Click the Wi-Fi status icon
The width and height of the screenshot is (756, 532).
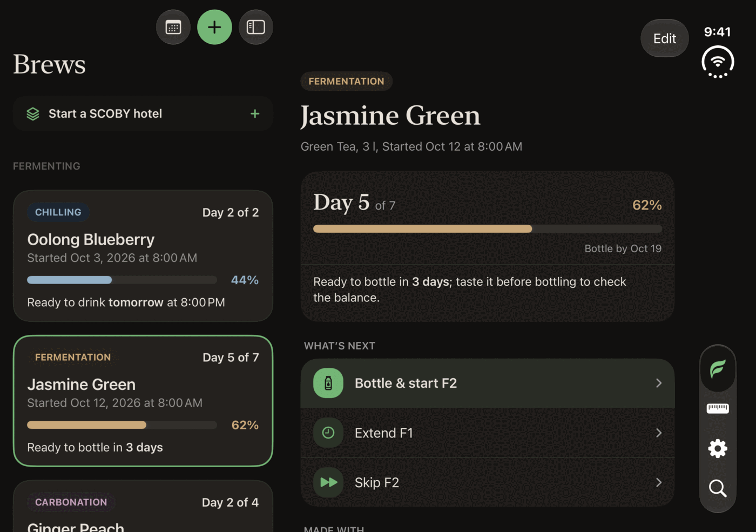[x=718, y=62]
